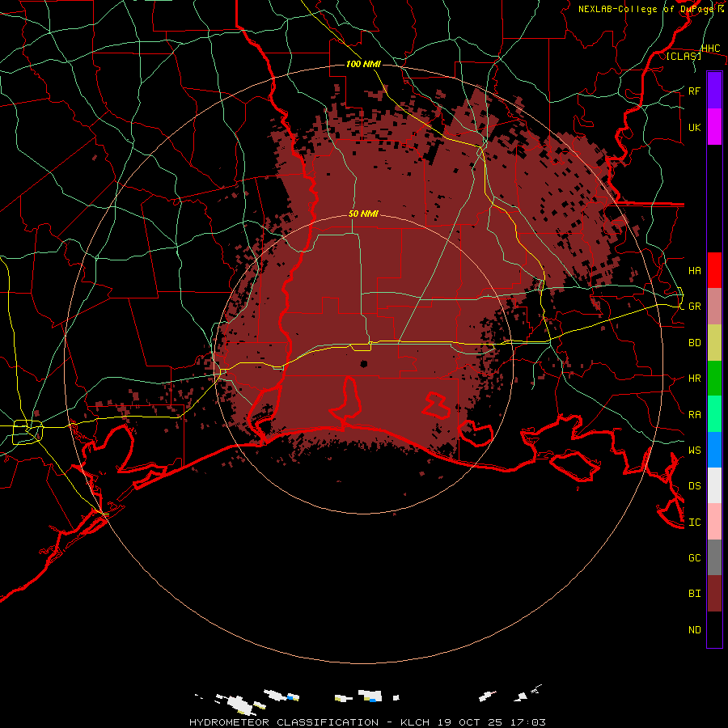The height and width of the screenshot is (728, 728).
Task: Click the '50 NMI' range ring label
Action: [363, 214]
